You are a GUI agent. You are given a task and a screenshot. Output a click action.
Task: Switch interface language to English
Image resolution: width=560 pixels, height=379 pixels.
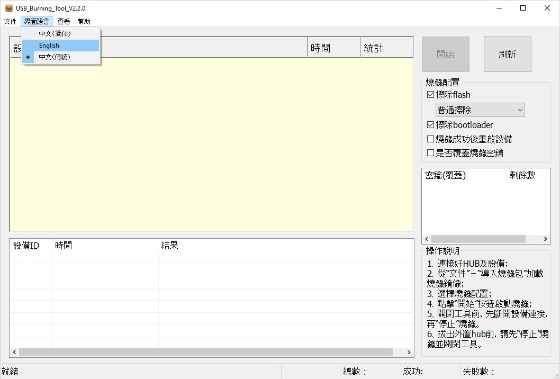pos(61,45)
